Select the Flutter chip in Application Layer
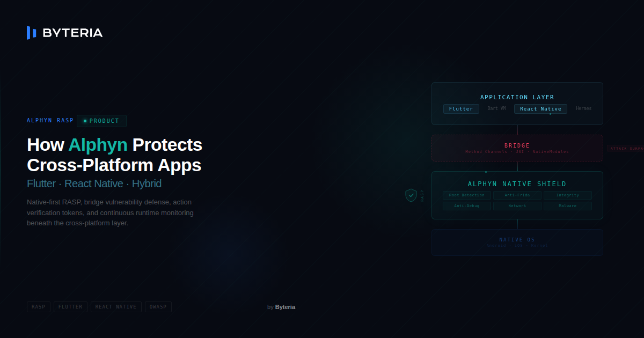The width and height of the screenshot is (644, 338). 461,109
